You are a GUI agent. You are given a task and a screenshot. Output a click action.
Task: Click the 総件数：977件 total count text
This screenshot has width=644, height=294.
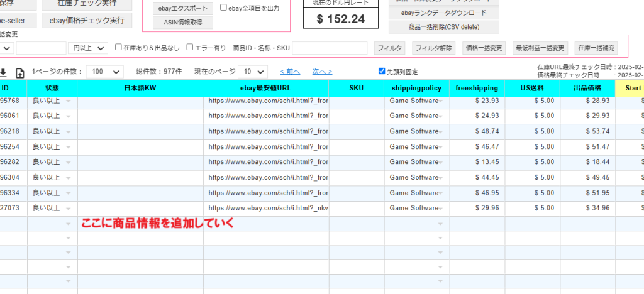click(x=159, y=72)
